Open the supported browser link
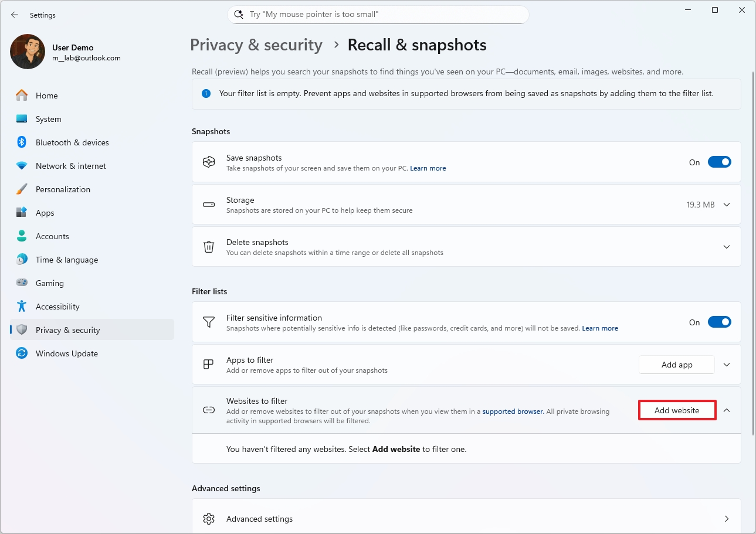Viewport: 756px width, 534px height. [x=513, y=411]
